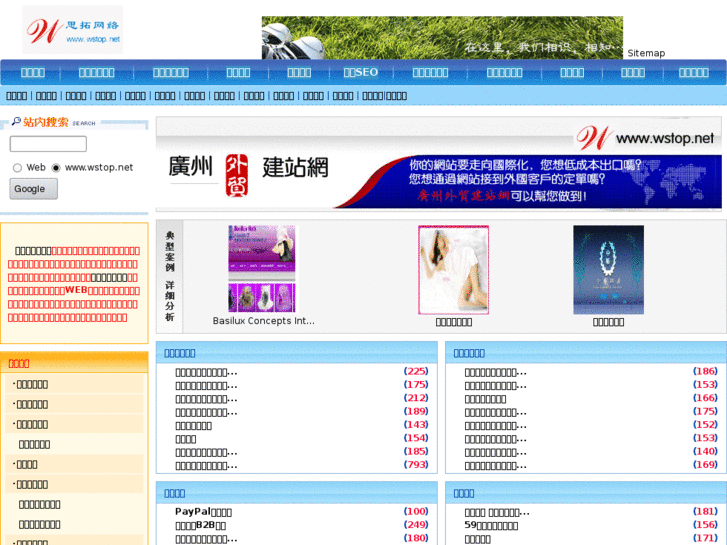The image size is (727, 545).
Task: Open the article link starting with 59
Action: pos(491,525)
